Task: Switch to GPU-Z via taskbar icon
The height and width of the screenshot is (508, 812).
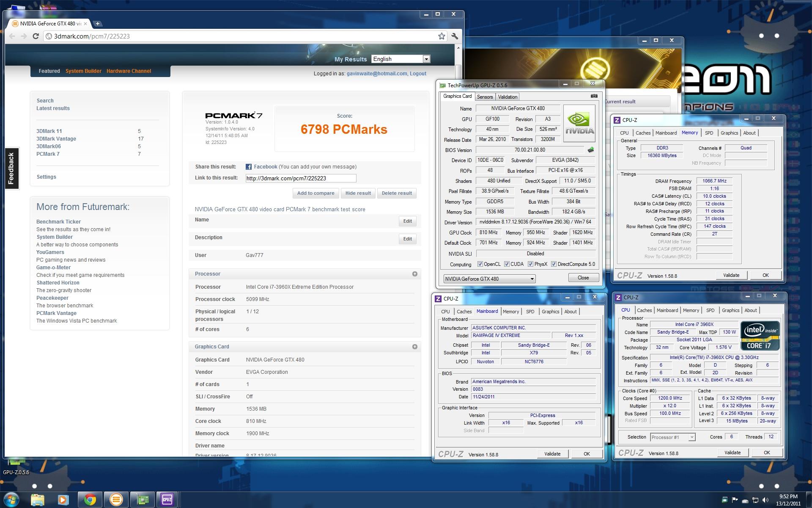Action: coord(142,500)
